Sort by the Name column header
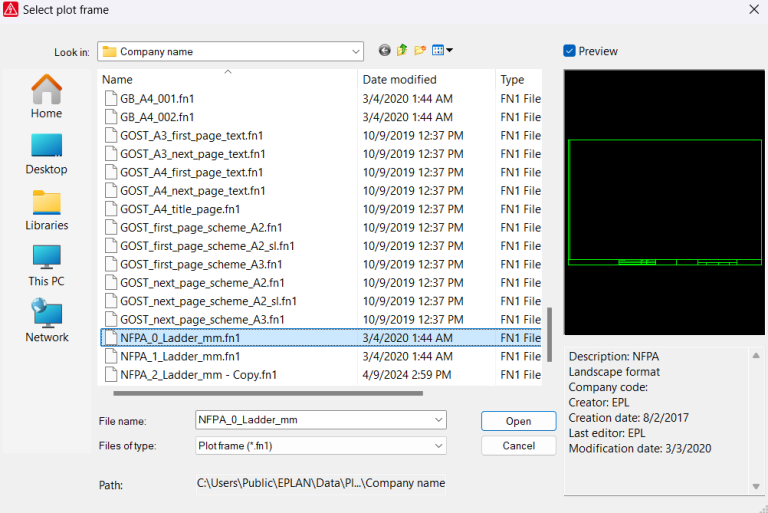 point(227,79)
